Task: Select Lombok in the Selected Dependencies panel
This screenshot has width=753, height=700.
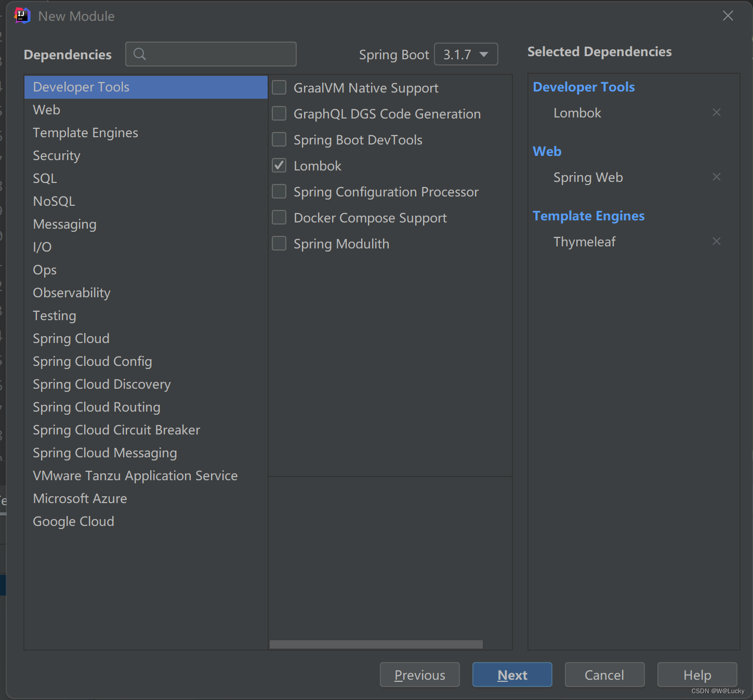Action: pos(577,113)
